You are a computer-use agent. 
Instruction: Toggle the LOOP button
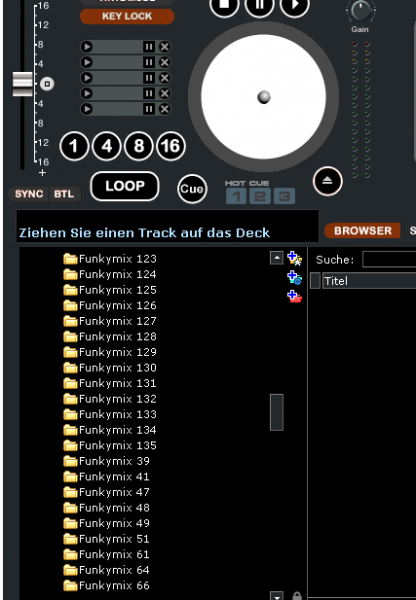[x=124, y=186]
